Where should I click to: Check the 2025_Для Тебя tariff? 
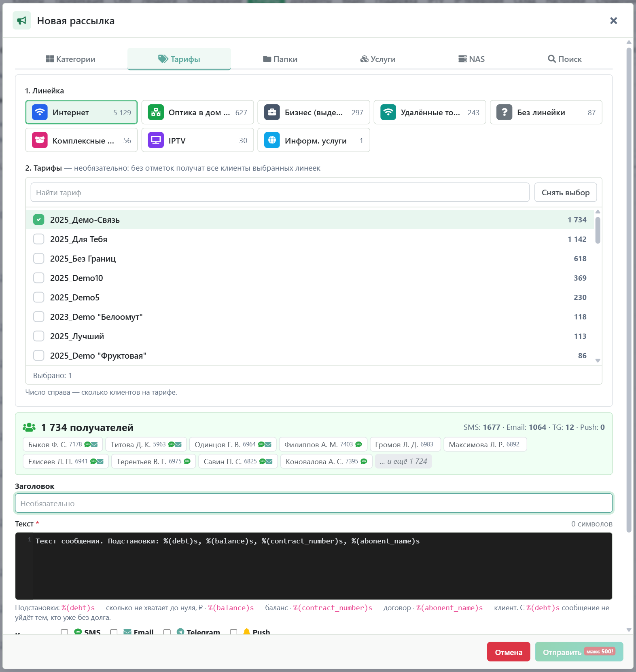tap(38, 239)
